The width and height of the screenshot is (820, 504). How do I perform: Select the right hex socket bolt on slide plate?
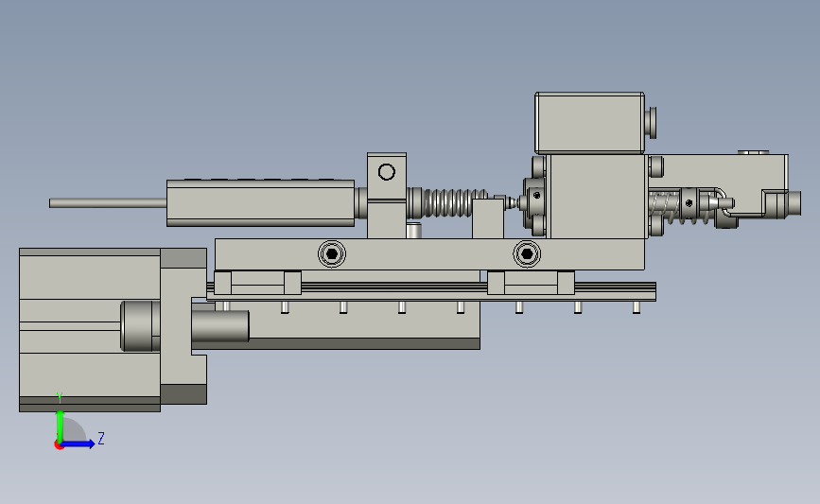(x=527, y=254)
